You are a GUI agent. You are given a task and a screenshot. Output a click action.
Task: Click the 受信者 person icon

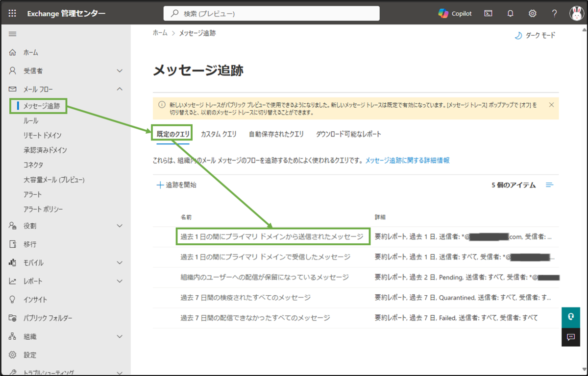pyautogui.click(x=13, y=70)
